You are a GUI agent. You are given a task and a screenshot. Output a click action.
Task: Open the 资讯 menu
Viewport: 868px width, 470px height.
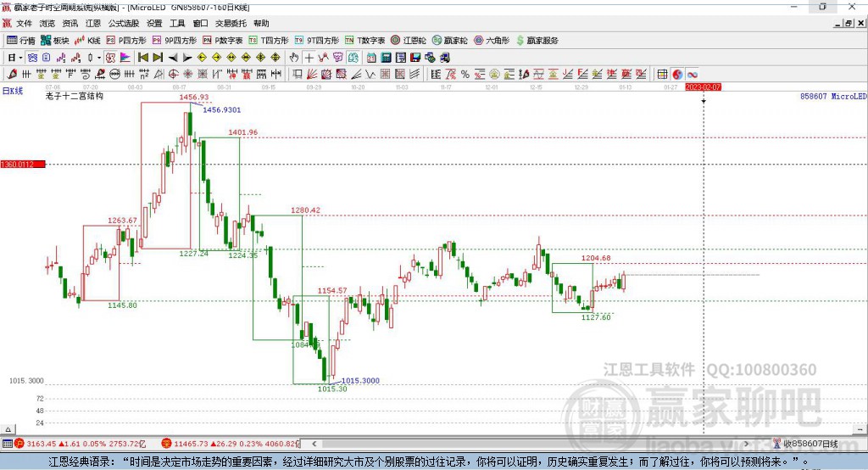tap(70, 23)
